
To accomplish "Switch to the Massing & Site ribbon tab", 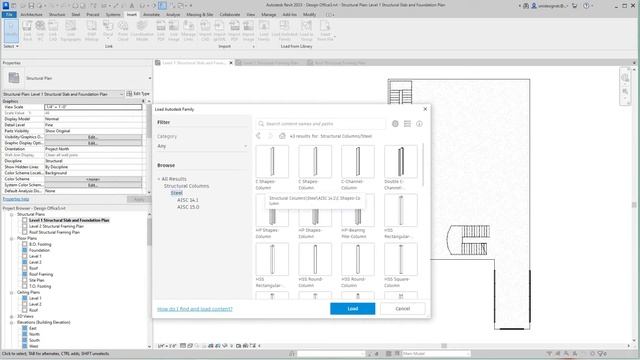I will (x=200, y=14).
